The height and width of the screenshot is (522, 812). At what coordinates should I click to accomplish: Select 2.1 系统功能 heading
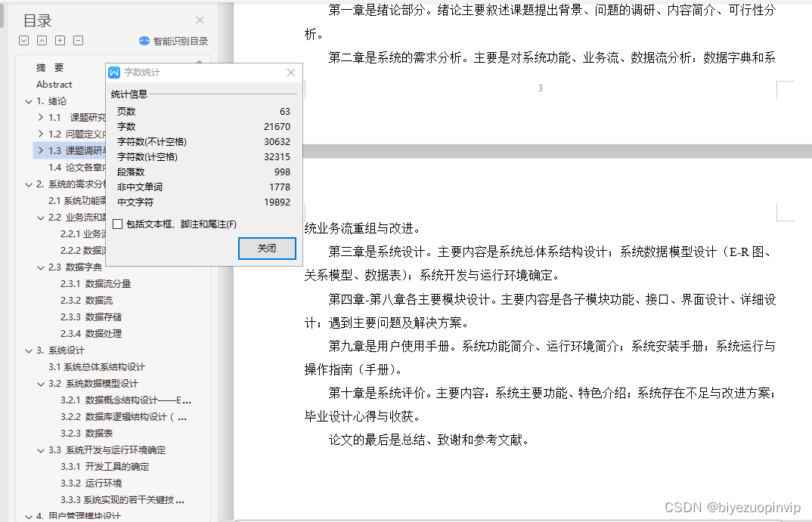tap(76, 200)
